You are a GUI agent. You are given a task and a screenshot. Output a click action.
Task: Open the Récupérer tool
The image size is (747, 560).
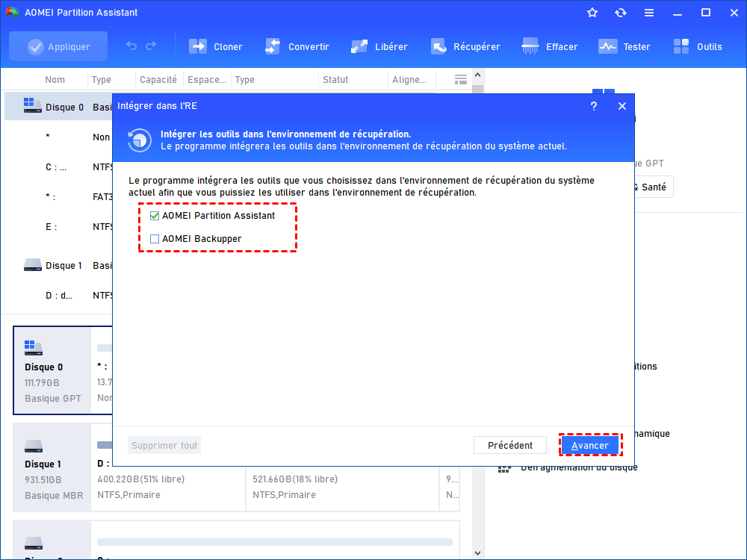click(465, 46)
